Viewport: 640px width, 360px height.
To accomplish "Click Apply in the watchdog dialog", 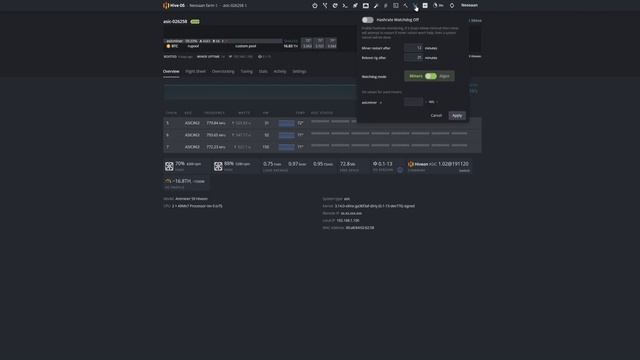I will (457, 116).
